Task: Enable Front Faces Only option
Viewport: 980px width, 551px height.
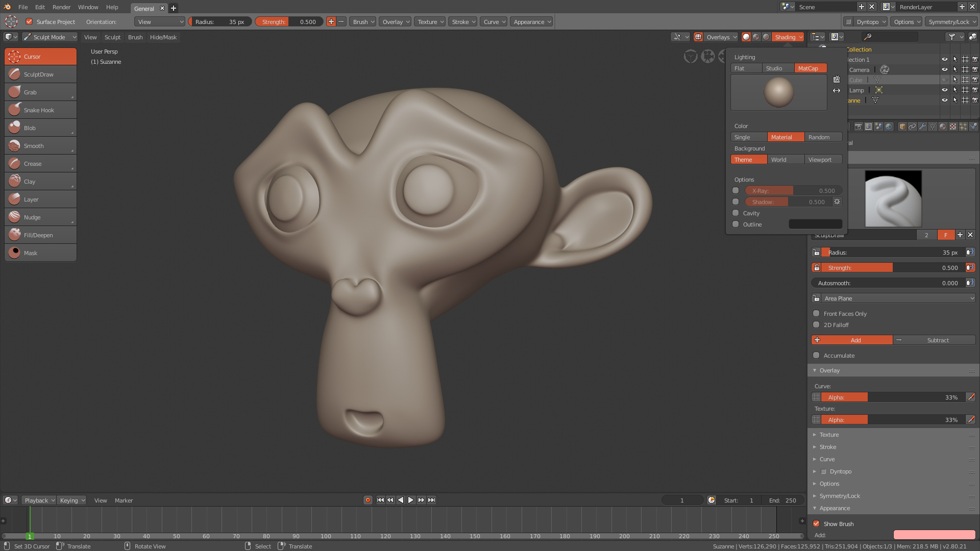Action: click(x=816, y=313)
